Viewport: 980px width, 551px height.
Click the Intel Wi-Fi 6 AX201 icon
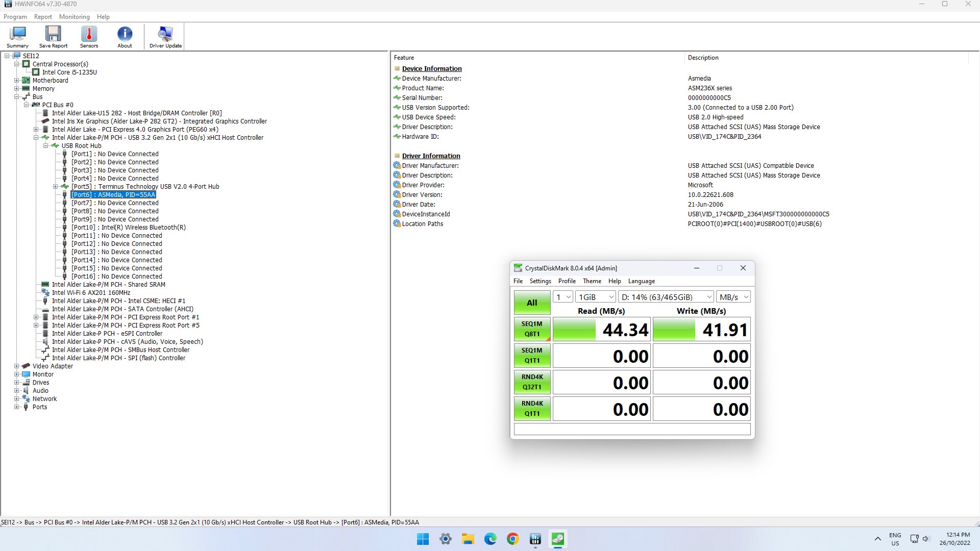tap(45, 293)
